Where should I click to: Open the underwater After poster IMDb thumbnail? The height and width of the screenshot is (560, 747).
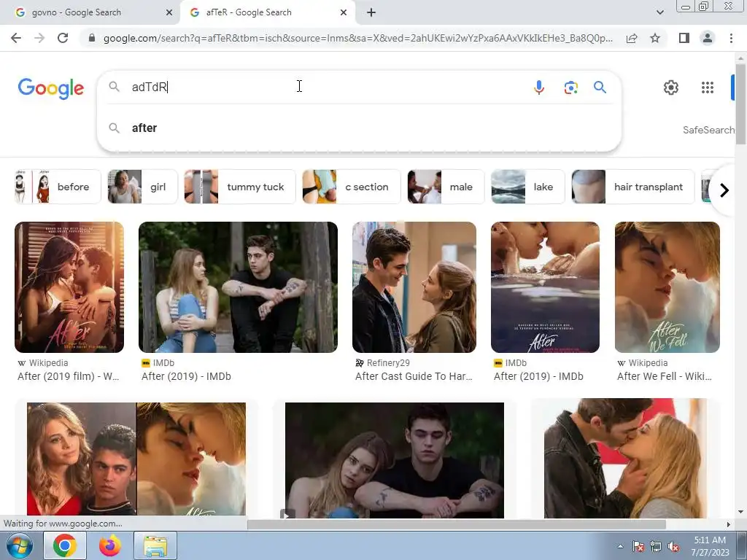coord(545,287)
